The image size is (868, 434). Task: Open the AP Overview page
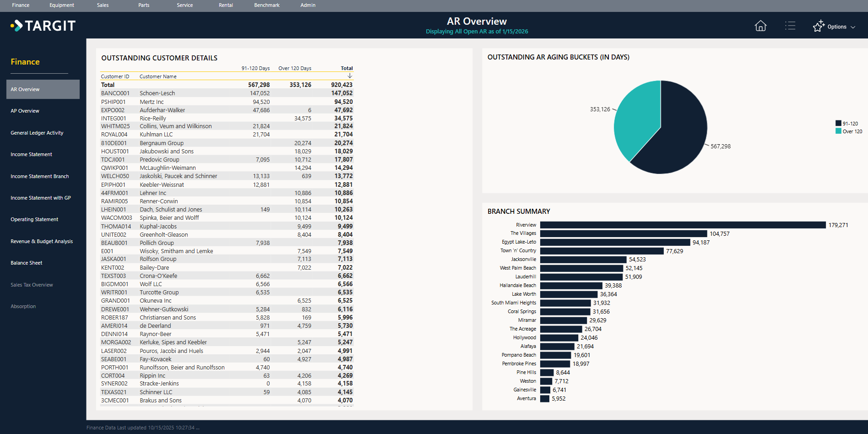coord(25,110)
